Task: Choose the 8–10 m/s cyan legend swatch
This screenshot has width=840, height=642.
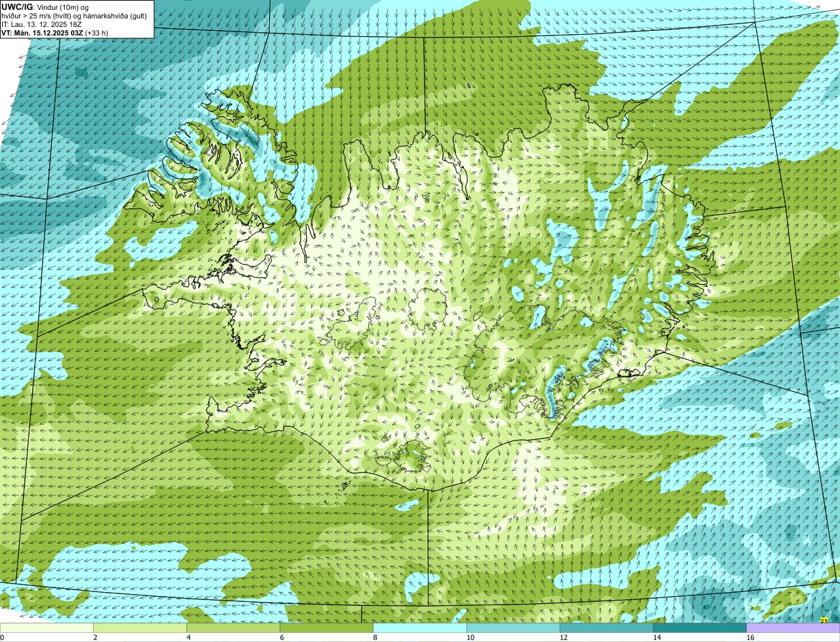Action: (420, 628)
